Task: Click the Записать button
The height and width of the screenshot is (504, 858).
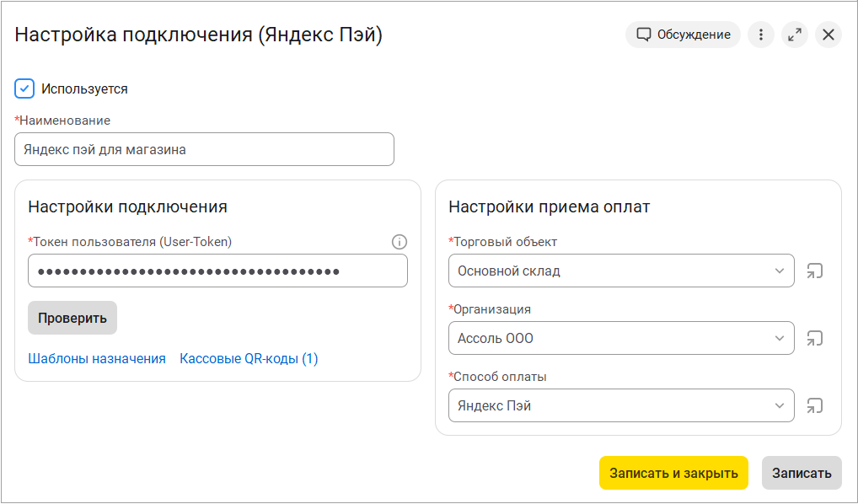Action: (802, 473)
